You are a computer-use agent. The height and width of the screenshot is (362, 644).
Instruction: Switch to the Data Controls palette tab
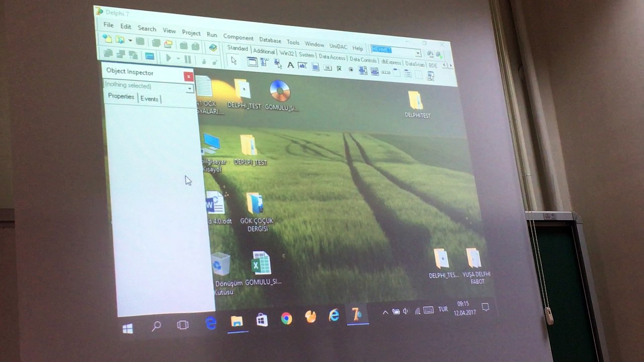click(x=363, y=59)
